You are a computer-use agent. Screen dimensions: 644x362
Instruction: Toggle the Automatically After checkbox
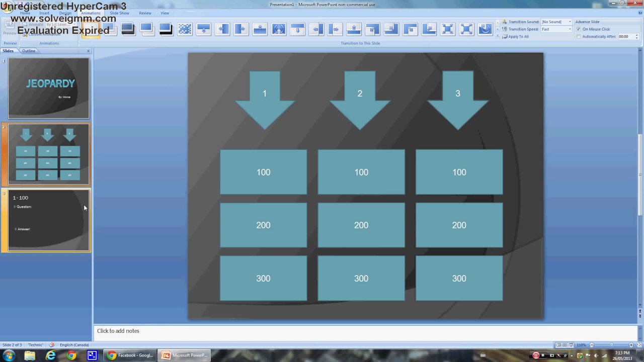(x=579, y=37)
